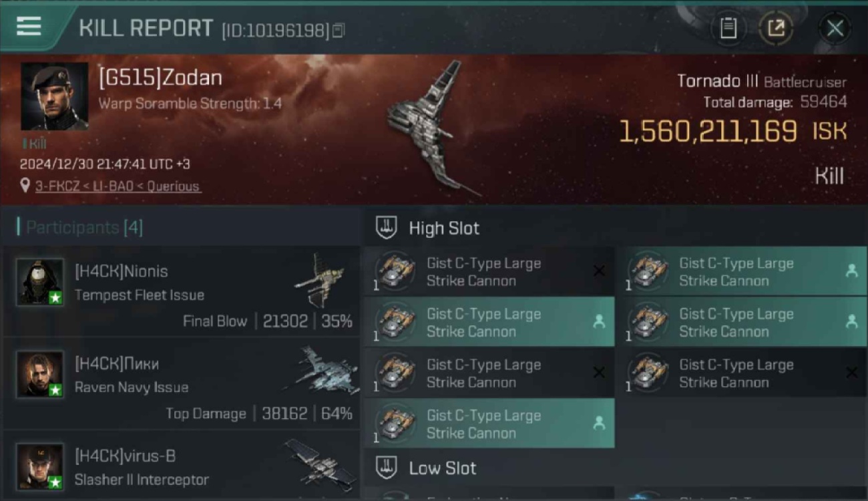
Task: Open Zodan's pilot portrait
Action: coord(54,96)
